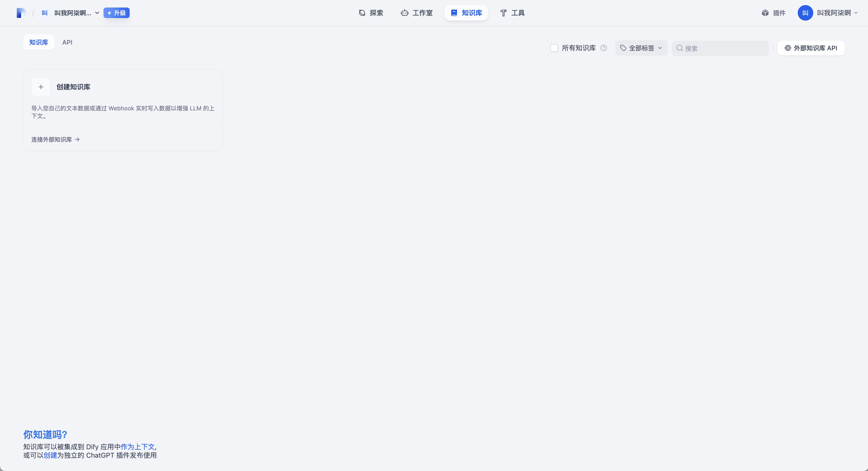Viewport: 868px width, 471px height.
Task: Click the help question mark icon
Action: (x=603, y=48)
